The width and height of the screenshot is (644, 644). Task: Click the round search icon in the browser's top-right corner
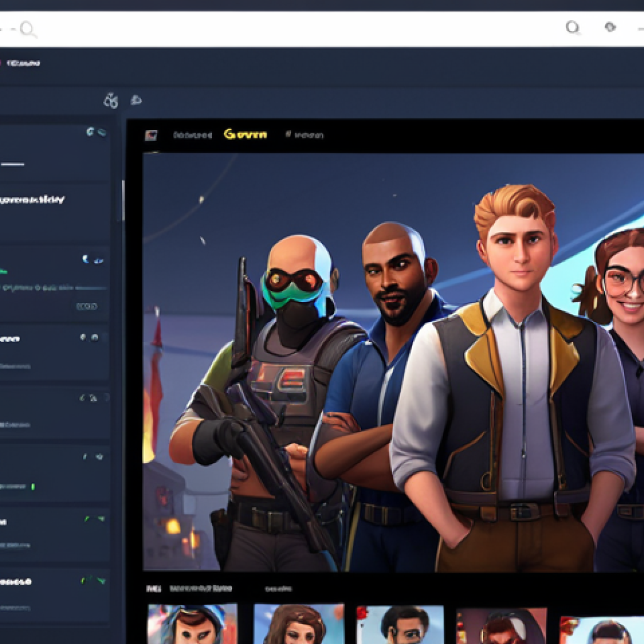click(572, 28)
